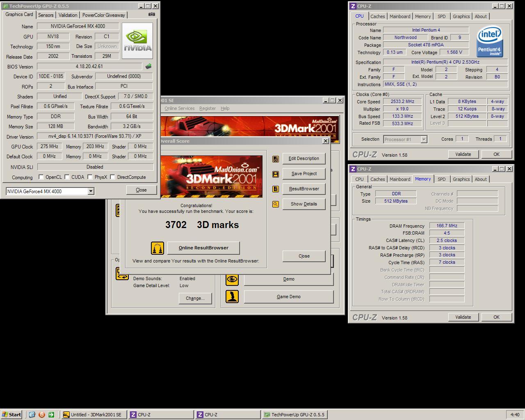
Task: Click the Save Project button
Action: tap(304, 174)
